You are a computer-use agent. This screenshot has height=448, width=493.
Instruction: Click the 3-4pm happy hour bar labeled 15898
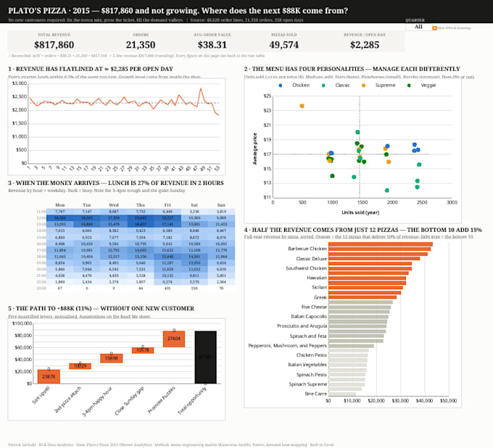112,358
